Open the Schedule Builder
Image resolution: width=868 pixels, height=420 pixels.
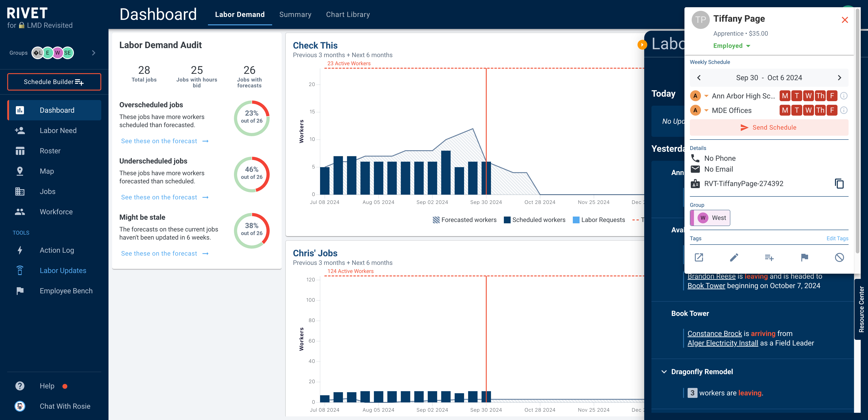(x=54, y=82)
